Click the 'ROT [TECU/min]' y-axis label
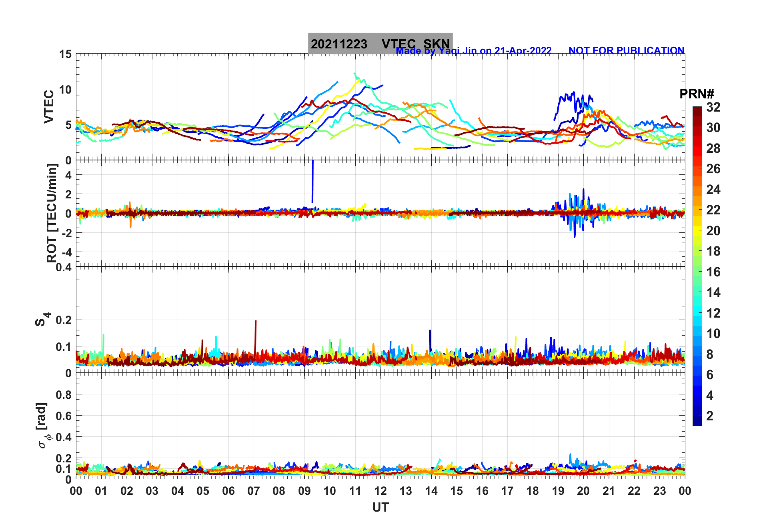 tap(52, 213)
